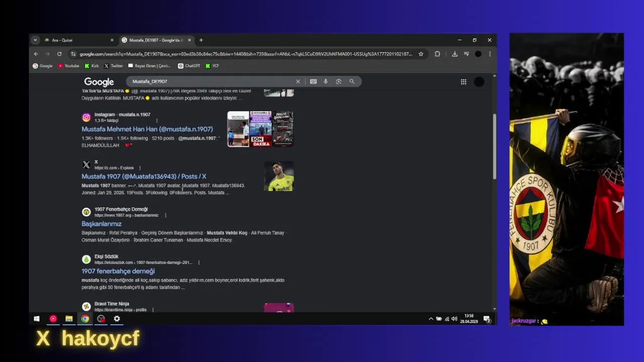Start a voice search with the microphone
644x362 pixels.
pyautogui.click(x=326, y=81)
